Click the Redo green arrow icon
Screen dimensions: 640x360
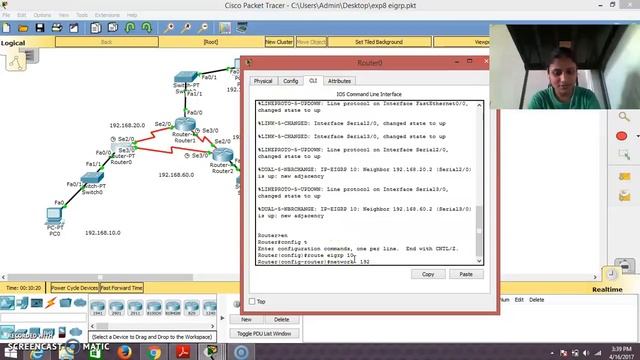(147, 28)
